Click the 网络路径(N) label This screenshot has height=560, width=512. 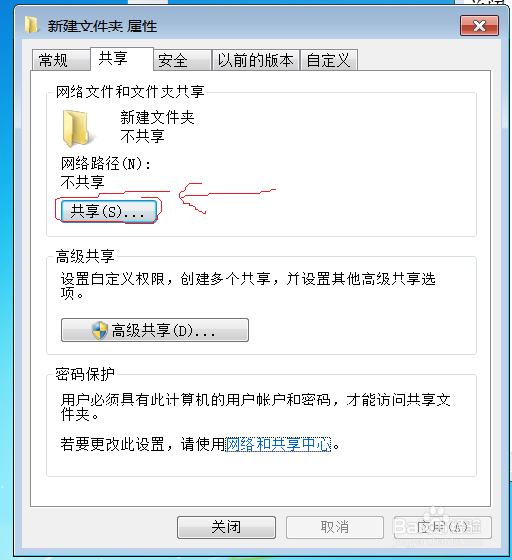(x=106, y=164)
